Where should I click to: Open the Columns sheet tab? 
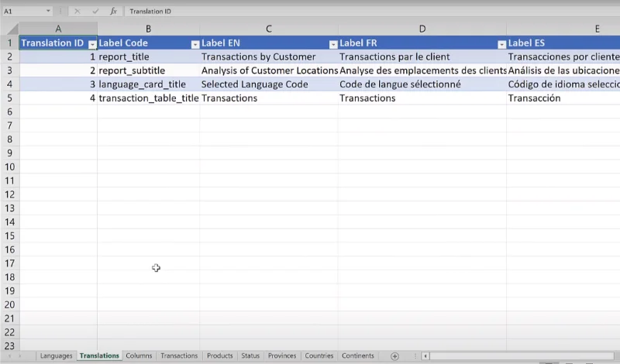click(139, 355)
